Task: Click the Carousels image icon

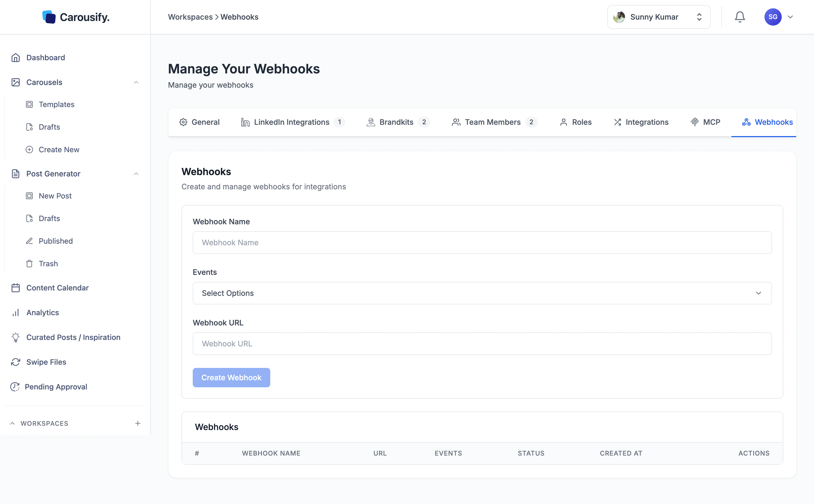Action: coord(16,82)
